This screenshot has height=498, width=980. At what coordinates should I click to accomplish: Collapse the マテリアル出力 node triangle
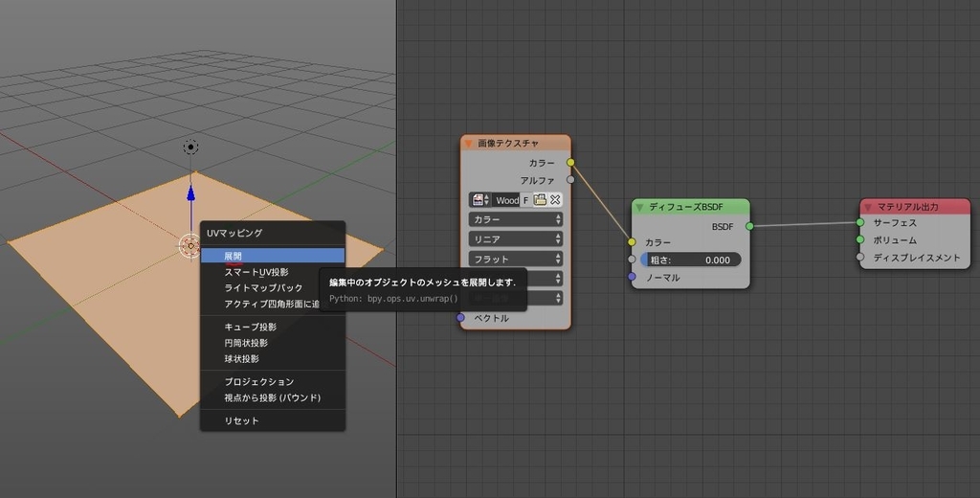[867, 207]
